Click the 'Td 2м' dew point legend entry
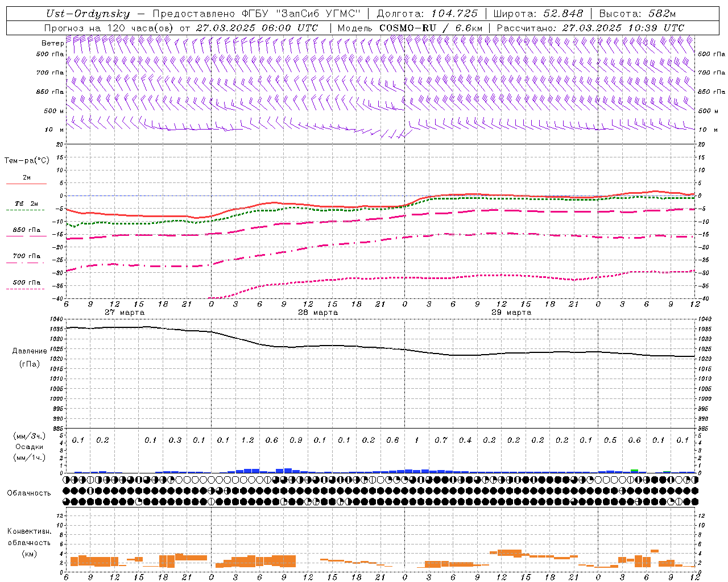The height and width of the screenshot is (582, 728). (x=26, y=203)
